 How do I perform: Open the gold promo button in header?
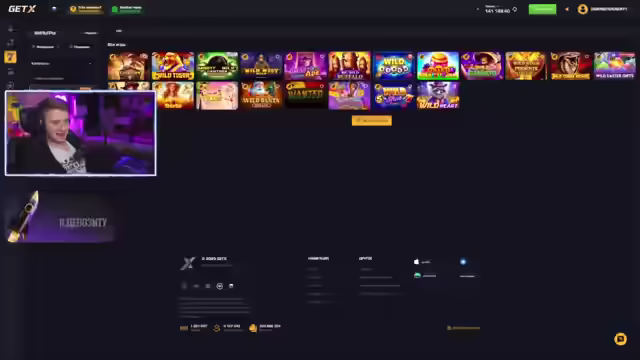pyautogui.click(x=86, y=9)
